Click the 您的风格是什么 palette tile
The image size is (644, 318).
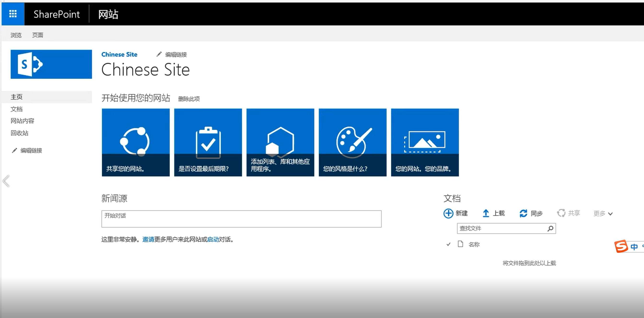[x=352, y=142]
